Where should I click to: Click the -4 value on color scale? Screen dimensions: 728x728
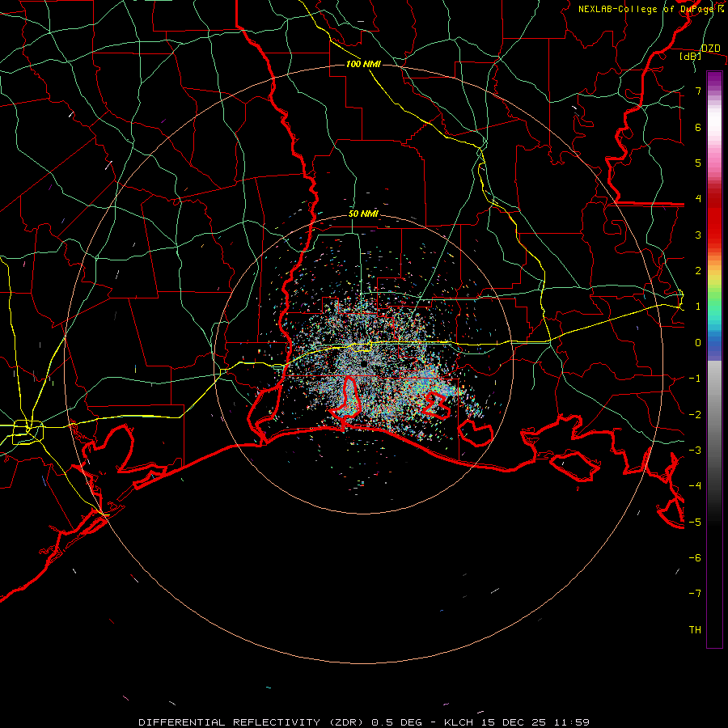[695, 485]
